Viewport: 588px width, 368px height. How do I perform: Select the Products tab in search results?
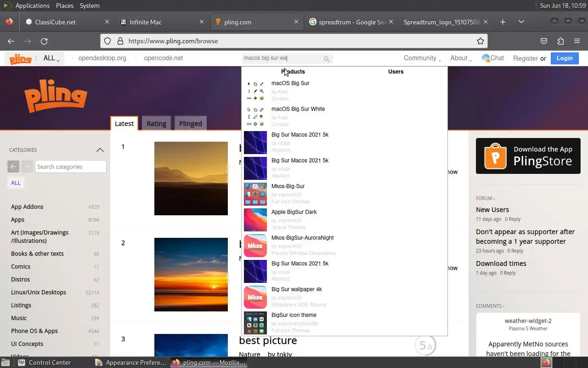[293, 72]
